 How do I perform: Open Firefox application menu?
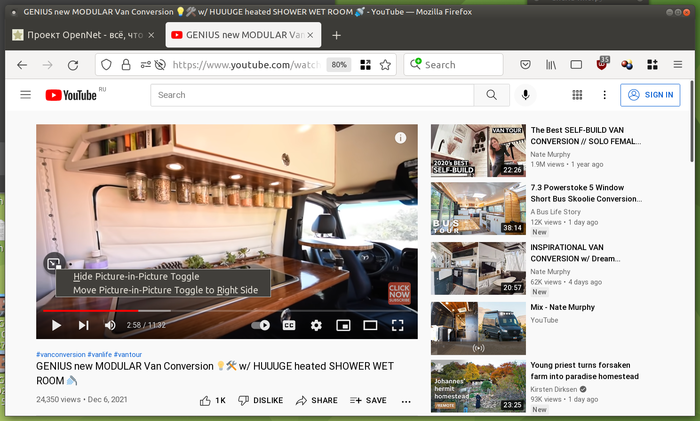(678, 64)
